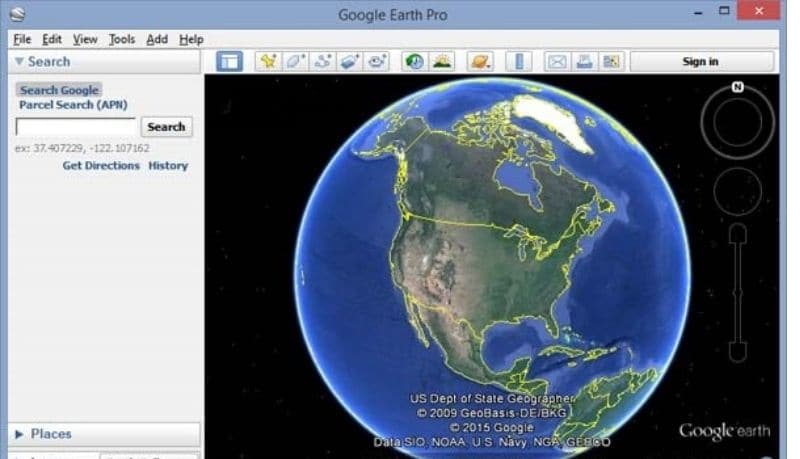
Task: Email the view via envelope icon
Action: point(557,62)
